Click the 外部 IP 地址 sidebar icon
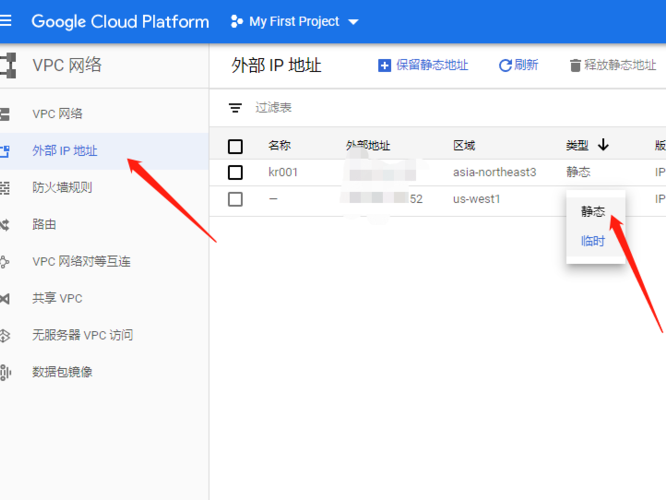This screenshot has width=666, height=500. click(5, 151)
